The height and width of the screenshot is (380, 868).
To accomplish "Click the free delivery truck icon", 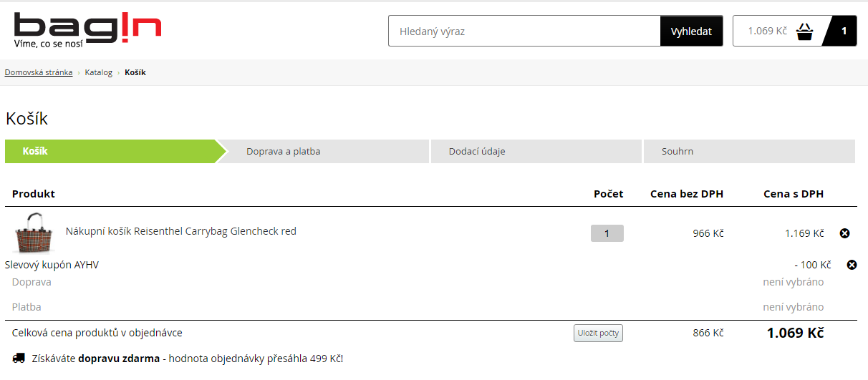I will pos(19,358).
